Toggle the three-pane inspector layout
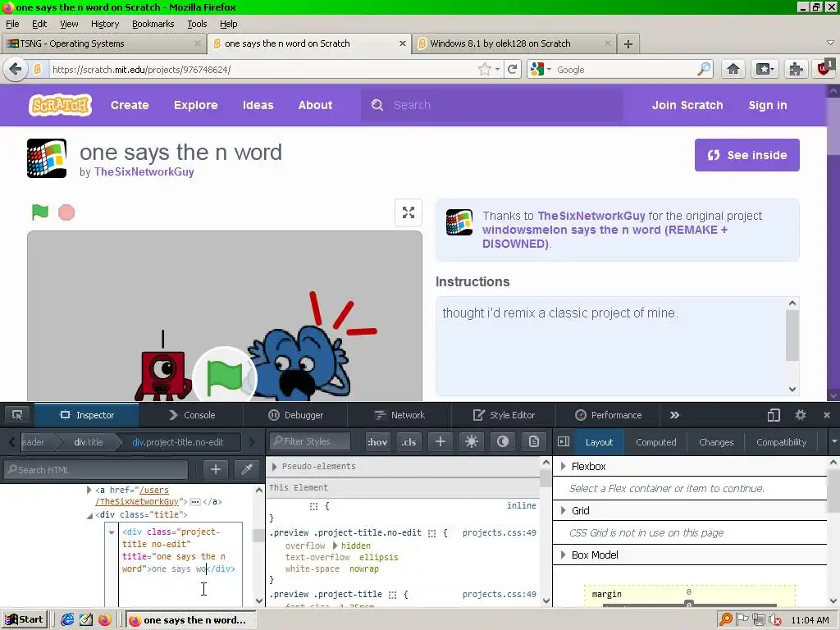 564,441
